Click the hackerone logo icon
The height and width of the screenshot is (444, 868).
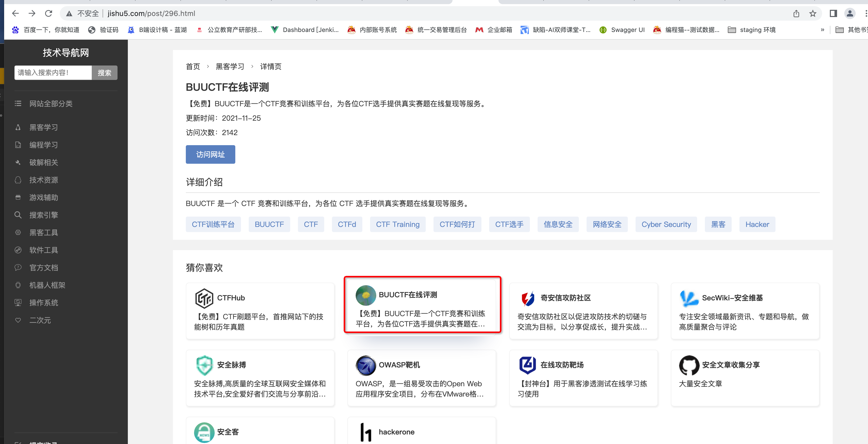click(366, 432)
